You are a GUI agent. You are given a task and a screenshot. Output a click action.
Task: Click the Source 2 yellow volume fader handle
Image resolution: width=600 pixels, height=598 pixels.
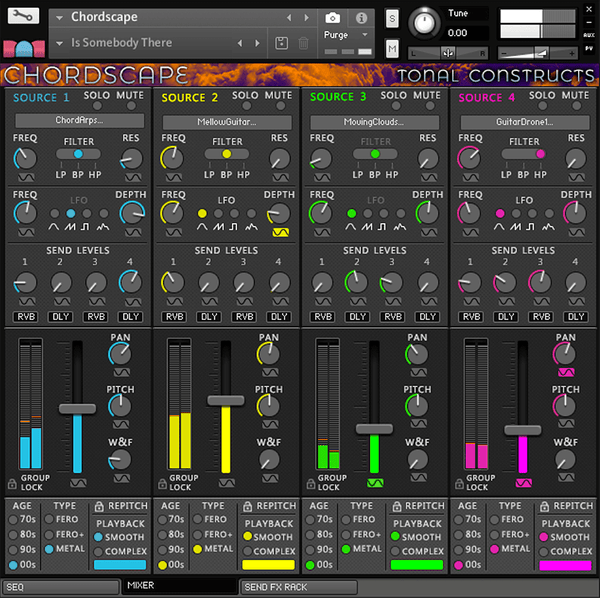pos(226,400)
